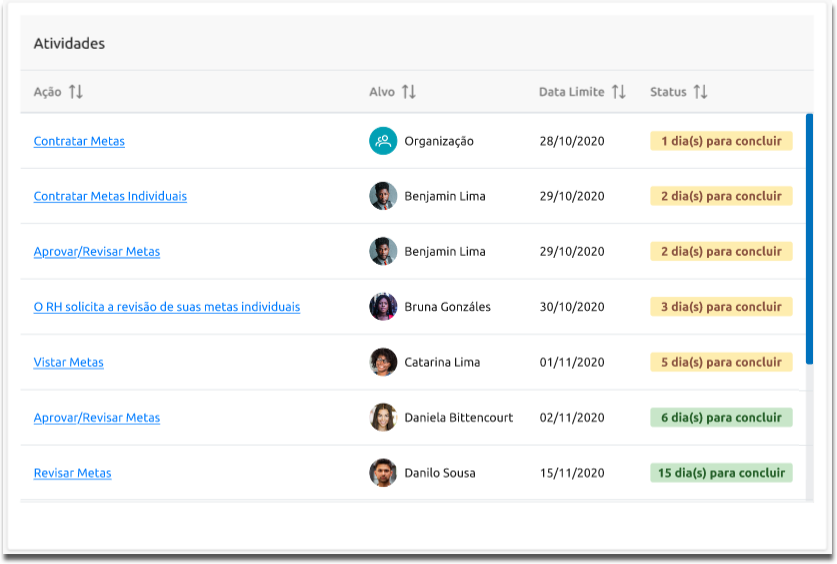Click the RH solicita a revisão link
The height and width of the screenshot is (564, 837).
166,307
